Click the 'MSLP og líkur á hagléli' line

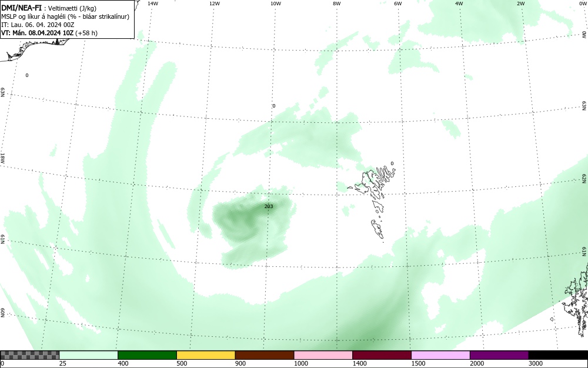[65, 16]
